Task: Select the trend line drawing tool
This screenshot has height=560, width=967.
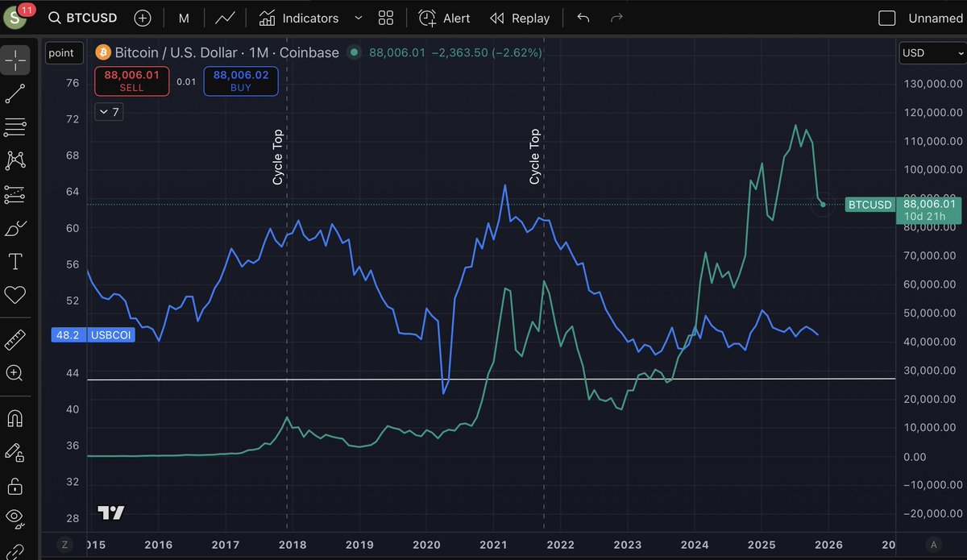Action: (x=15, y=93)
